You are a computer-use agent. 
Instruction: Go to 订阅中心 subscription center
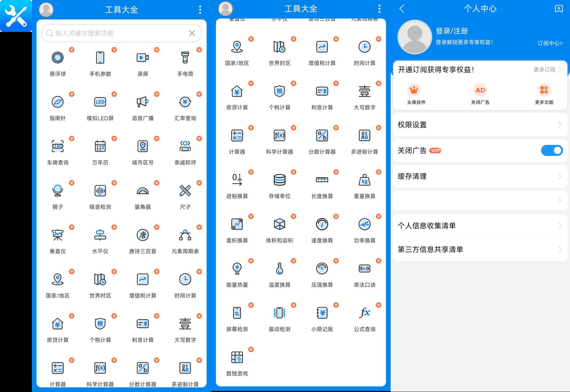550,43
